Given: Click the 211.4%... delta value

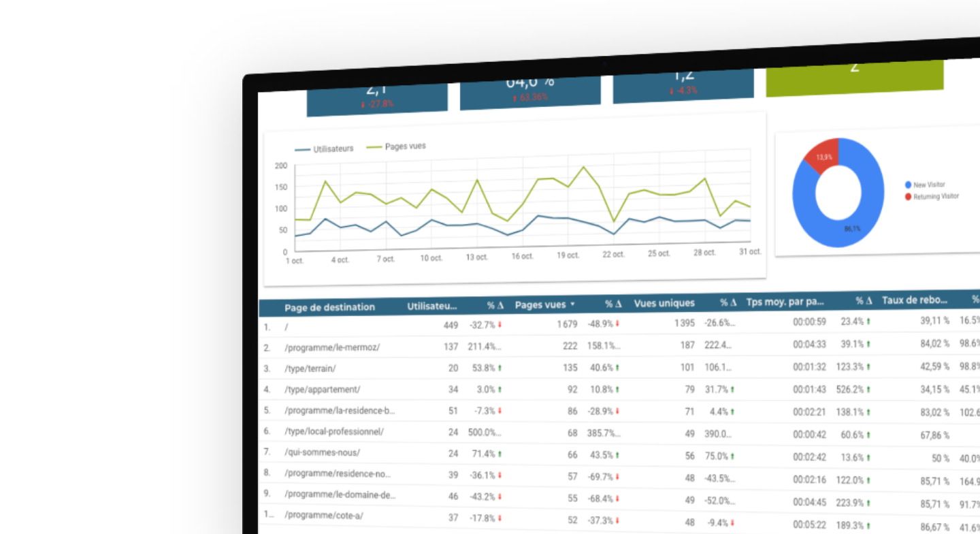Looking at the screenshot, I should click(x=485, y=347).
